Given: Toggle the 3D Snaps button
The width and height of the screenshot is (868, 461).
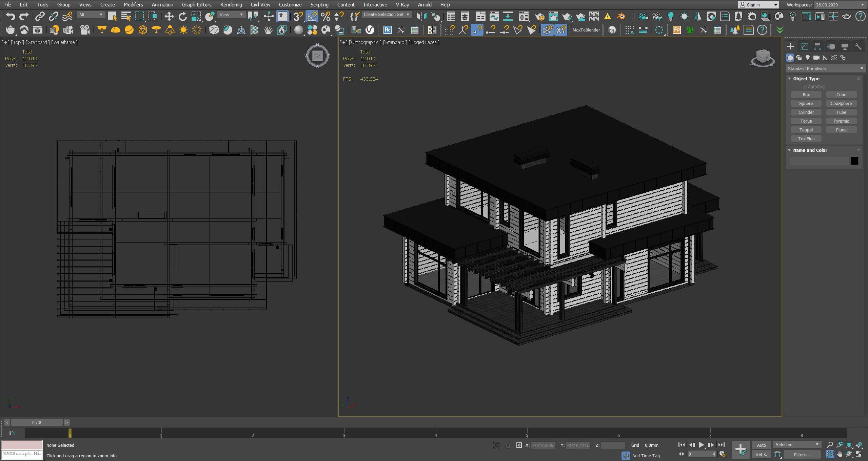Looking at the screenshot, I should click(x=298, y=16).
